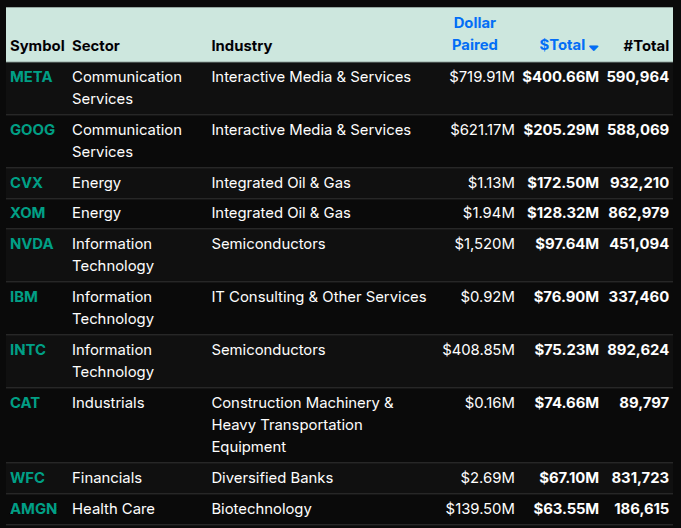Click the #Total column header

pos(645,45)
